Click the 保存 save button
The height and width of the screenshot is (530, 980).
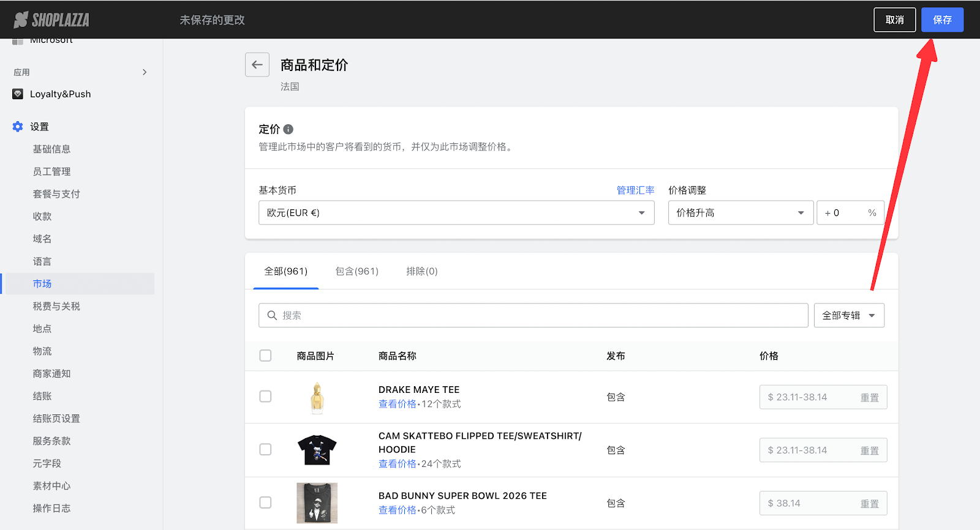[x=942, y=20]
